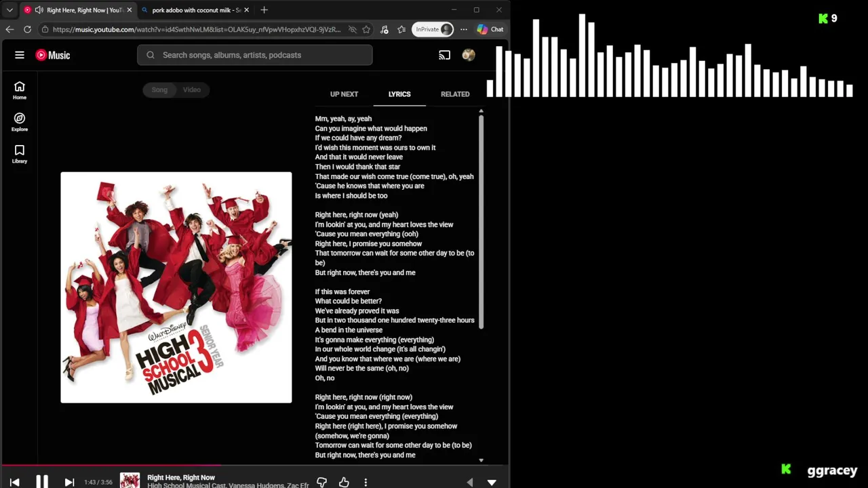Click the browser back arrow
Viewport: 868px width, 488px height.
pyautogui.click(x=9, y=29)
